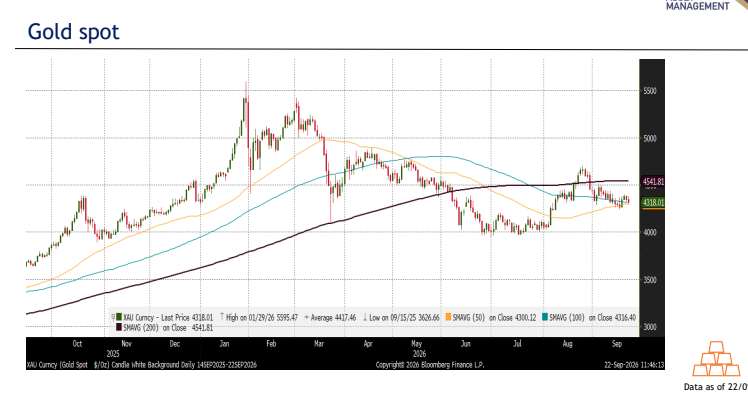This screenshot has height=396, width=748.
Task: Click the 'Mar' month label
Action: click(319, 344)
